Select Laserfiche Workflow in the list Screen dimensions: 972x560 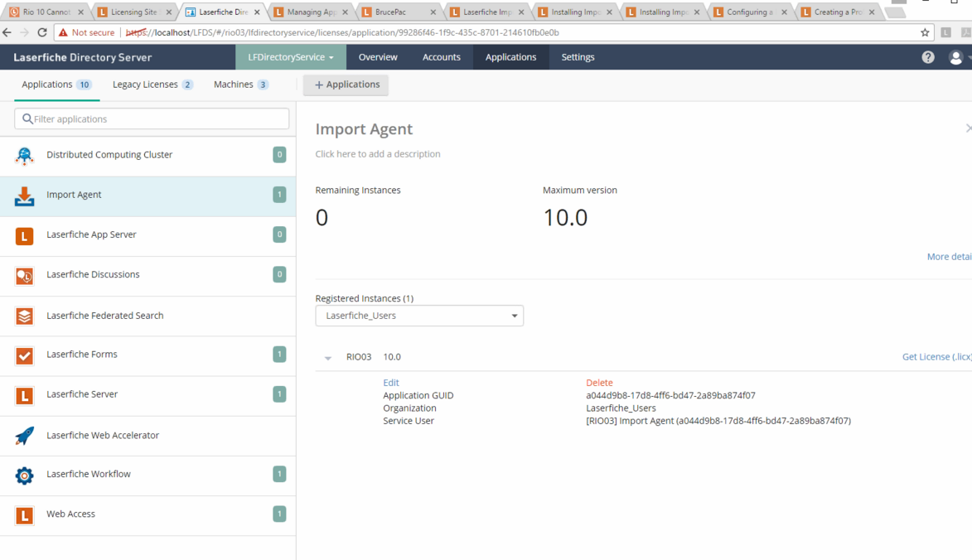click(147, 476)
